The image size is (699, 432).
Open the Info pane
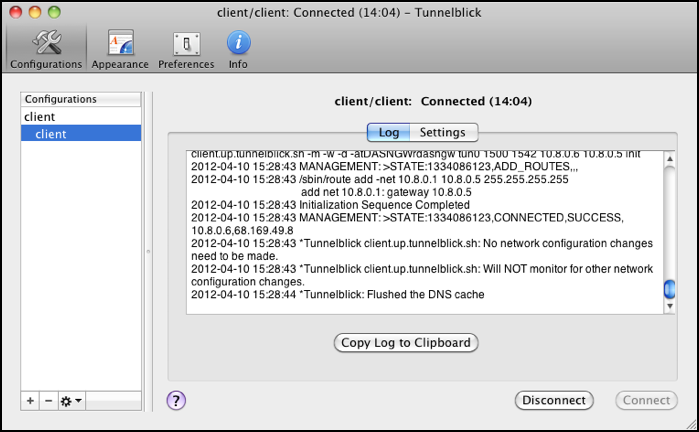tap(238, 49)
